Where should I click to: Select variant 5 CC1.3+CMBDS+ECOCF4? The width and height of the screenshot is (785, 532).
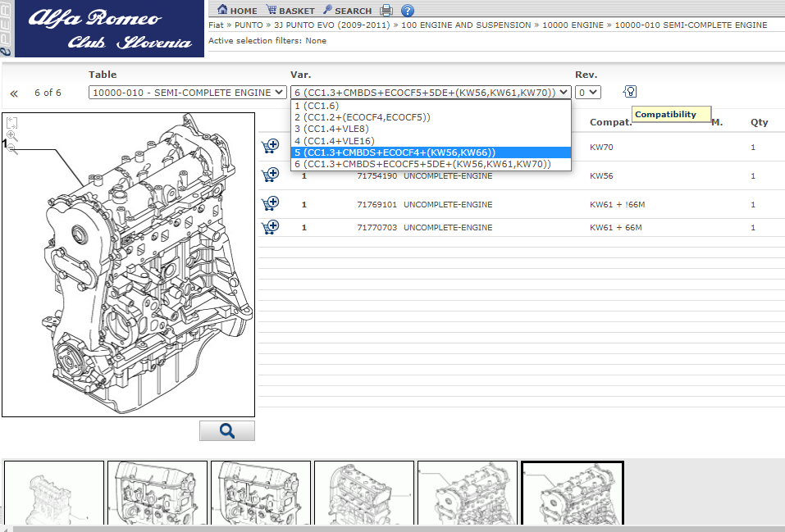[431, 152]
